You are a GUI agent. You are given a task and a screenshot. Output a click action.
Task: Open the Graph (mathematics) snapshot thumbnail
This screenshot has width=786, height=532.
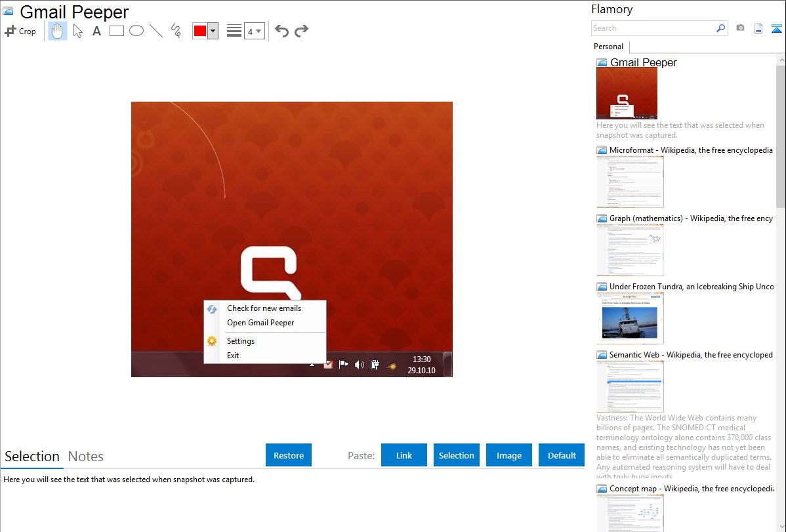click(x=630, y=250)
